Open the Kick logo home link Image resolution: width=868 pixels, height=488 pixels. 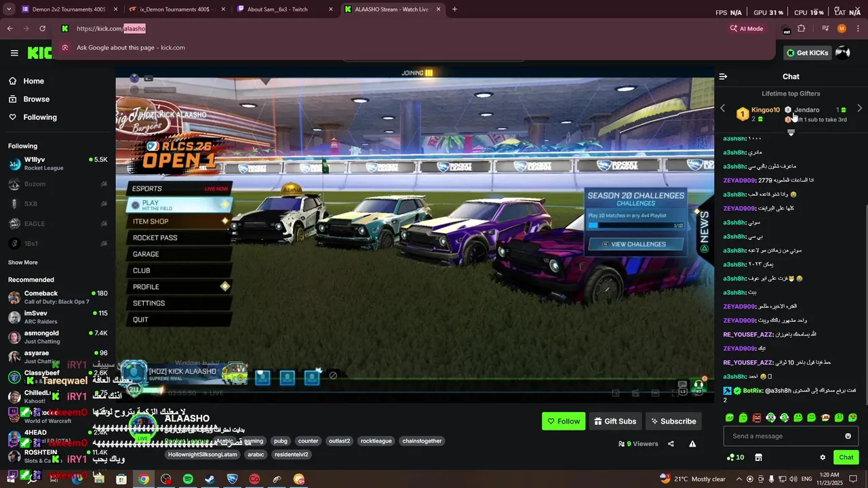39,53
